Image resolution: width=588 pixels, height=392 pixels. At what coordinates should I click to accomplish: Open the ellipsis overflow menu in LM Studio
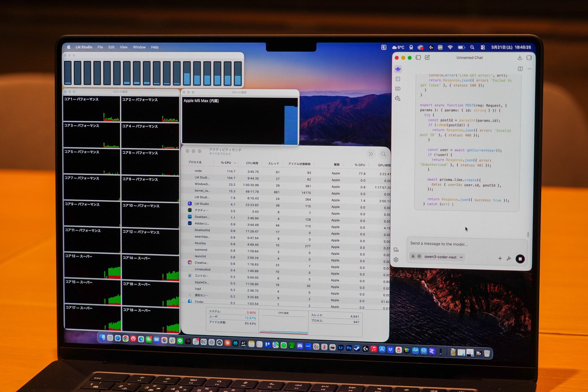click(x=530, y=69)
